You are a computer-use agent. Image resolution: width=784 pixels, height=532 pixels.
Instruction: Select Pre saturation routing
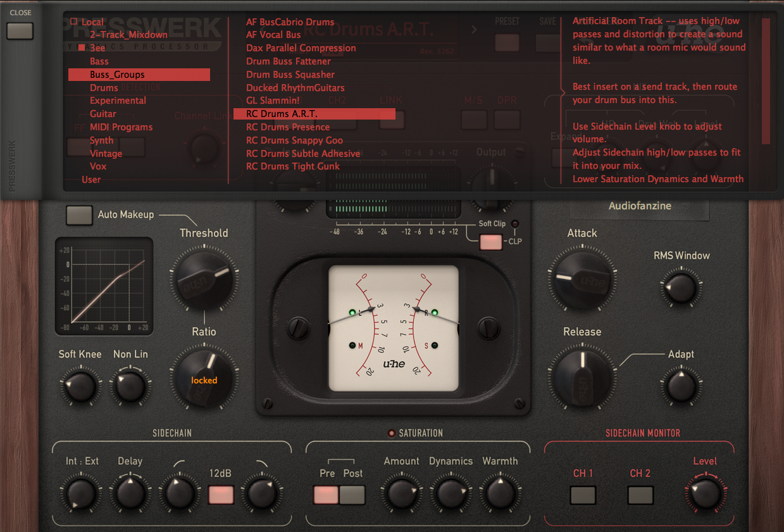327,494
